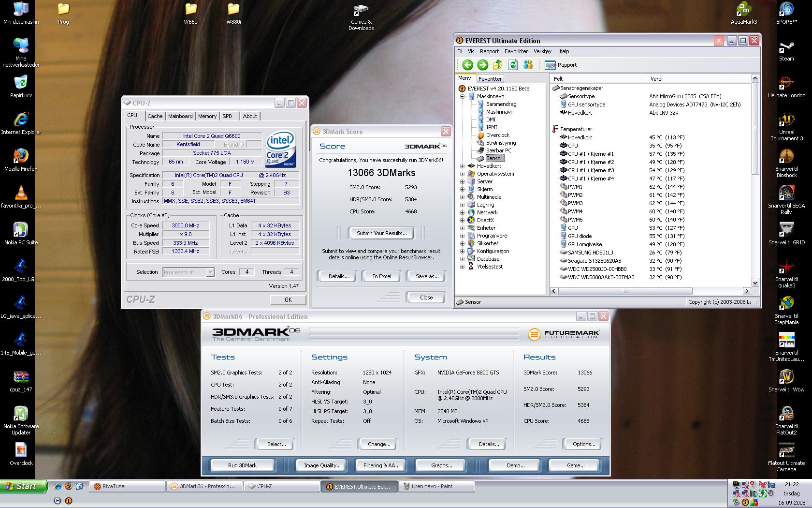Expand the Operativsystem tree node

[x=462, y=174]
